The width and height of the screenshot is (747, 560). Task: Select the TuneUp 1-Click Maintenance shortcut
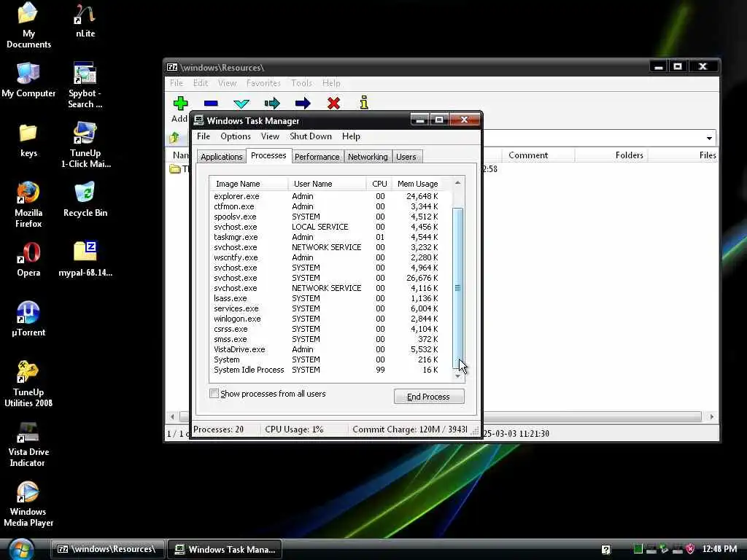click(85, 145)
